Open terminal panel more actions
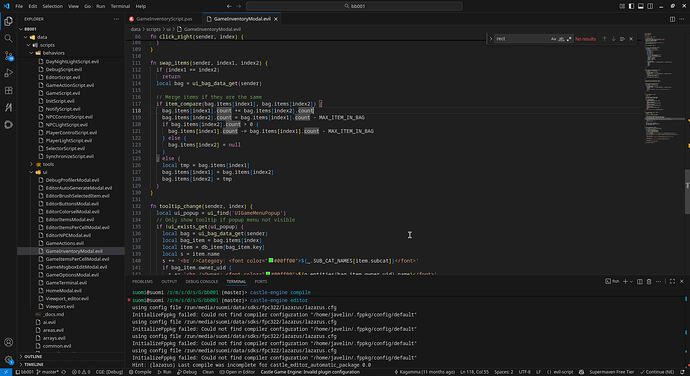Image resolution: width=690 pixels, height=376 pixels. 658,281
